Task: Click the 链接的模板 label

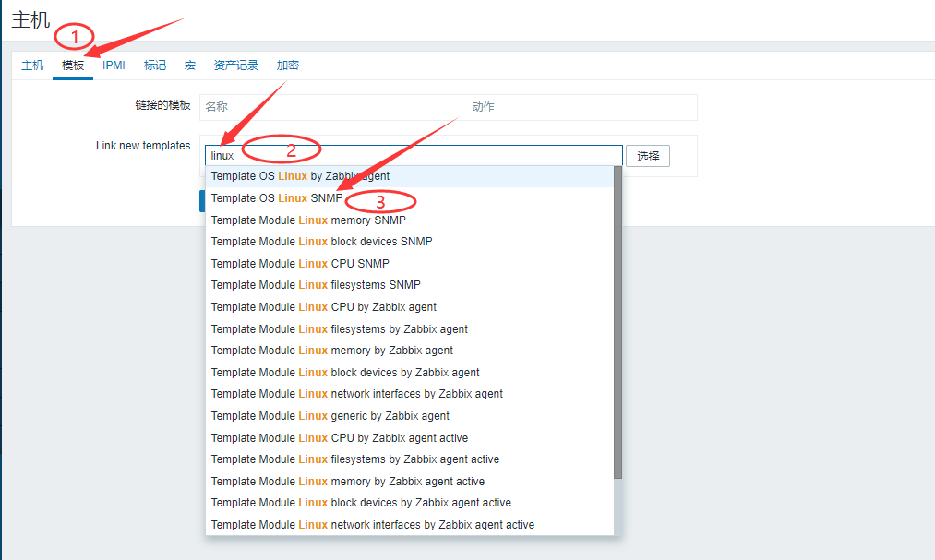Action: (162, 105)
